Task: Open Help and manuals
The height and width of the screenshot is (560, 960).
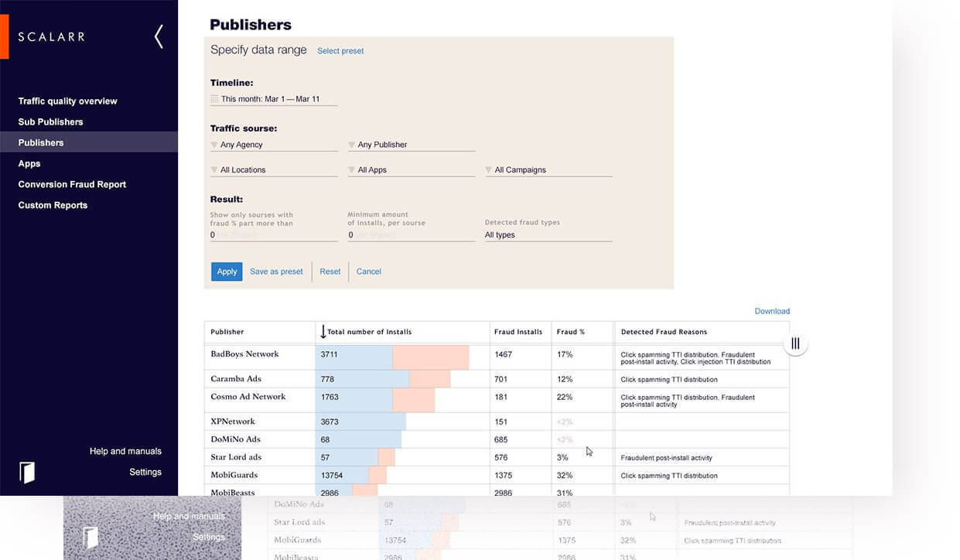Action: click(x=125, y=452)
